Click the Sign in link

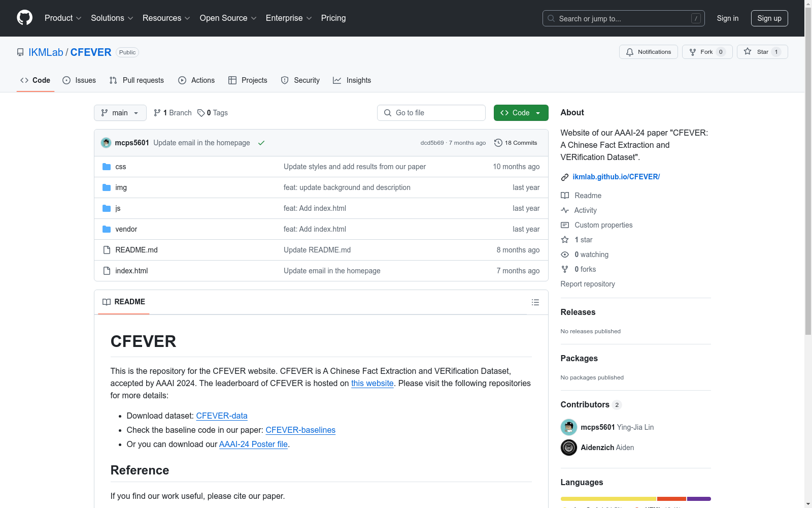pyautogui.click(x=728, y=18)
